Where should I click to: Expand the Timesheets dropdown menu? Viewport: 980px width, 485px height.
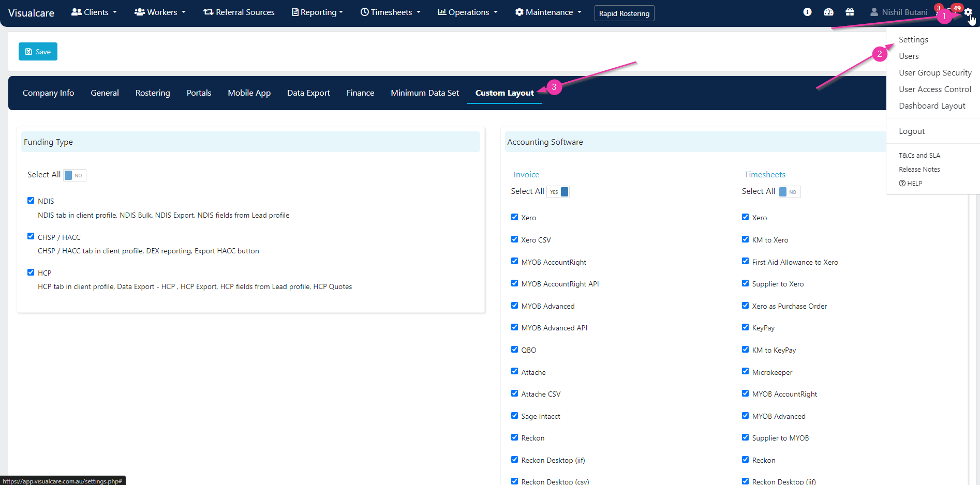[x=391, y=12]
